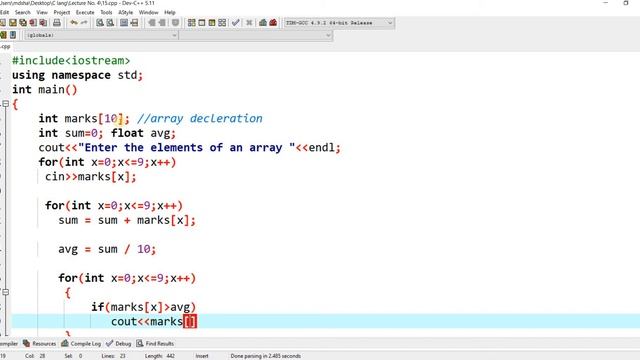Open the Project menu
640x360 pixels.
(62, 12)
